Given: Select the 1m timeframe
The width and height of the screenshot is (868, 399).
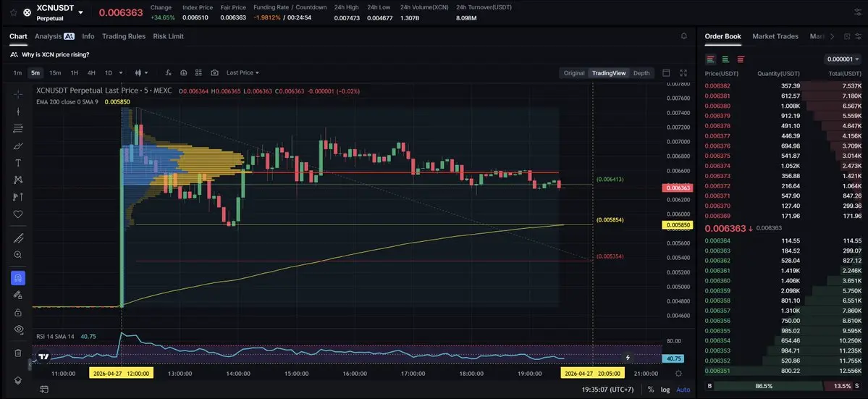Looking at the screenshot, I should (x=17, y=72).
